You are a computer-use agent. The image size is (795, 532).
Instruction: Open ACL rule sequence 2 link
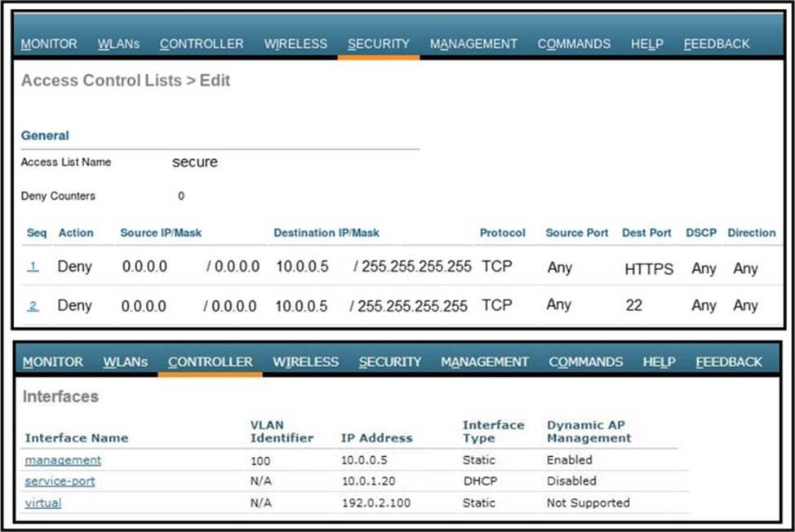[33, 306]
